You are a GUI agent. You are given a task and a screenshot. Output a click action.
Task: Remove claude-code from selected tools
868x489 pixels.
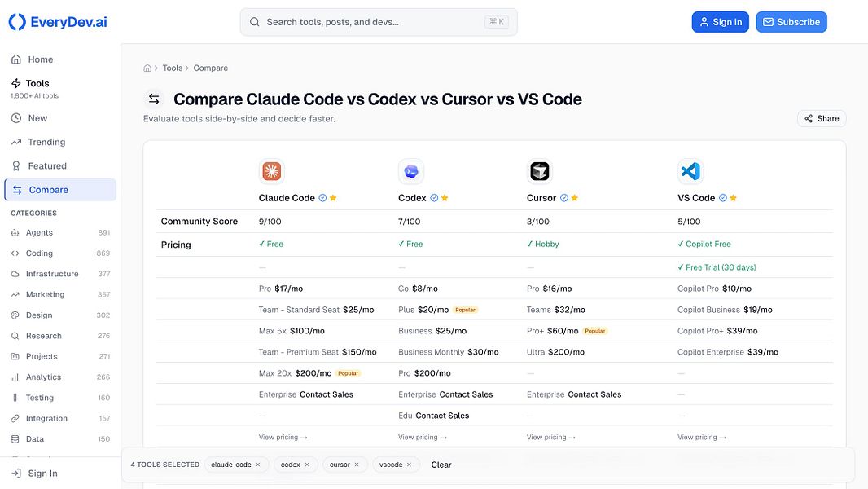[x=258, y=465]
